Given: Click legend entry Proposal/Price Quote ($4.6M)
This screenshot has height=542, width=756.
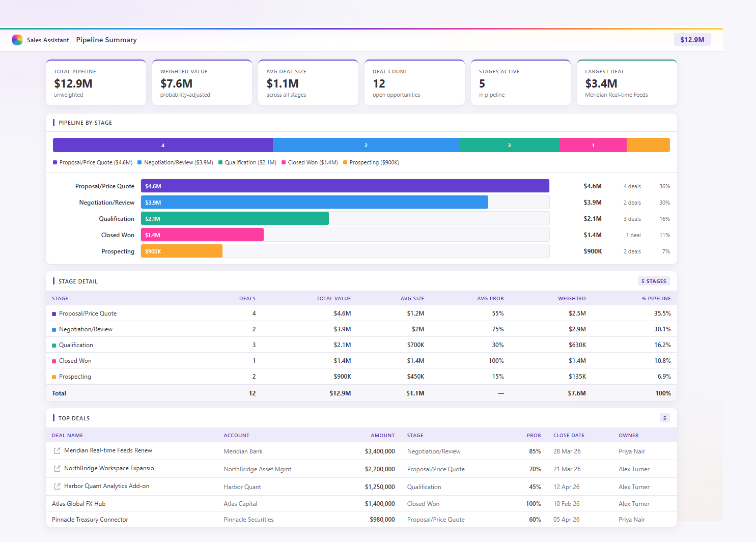Looking at the screenshot, I should (93, 162).
